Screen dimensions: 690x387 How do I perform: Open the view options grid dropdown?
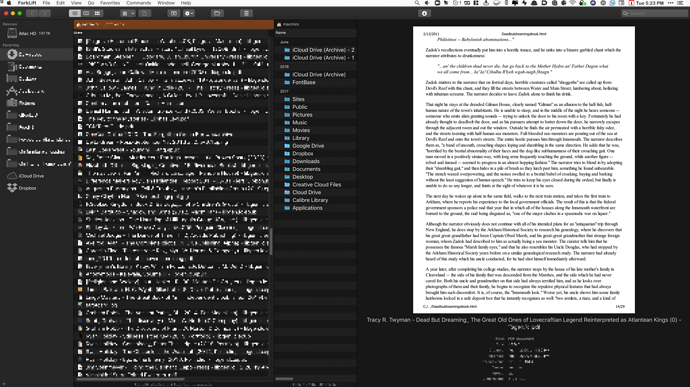[x=128, y=13]
